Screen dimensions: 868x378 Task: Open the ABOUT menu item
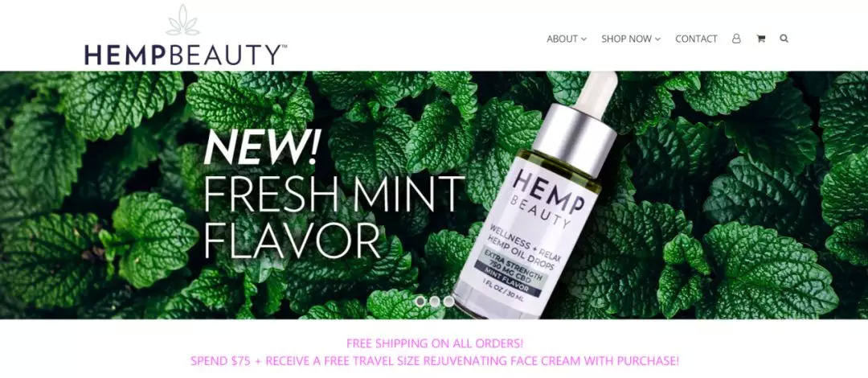click(562, 39)
